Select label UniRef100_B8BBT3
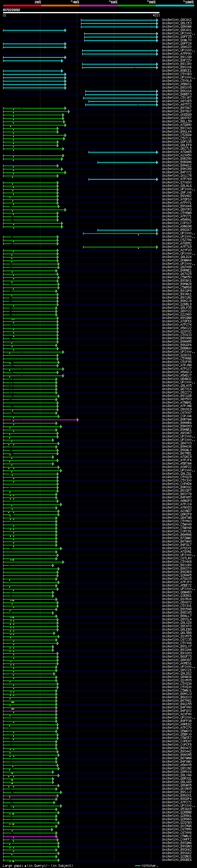This screenshot has width=197, height=868. coord(177,94)
